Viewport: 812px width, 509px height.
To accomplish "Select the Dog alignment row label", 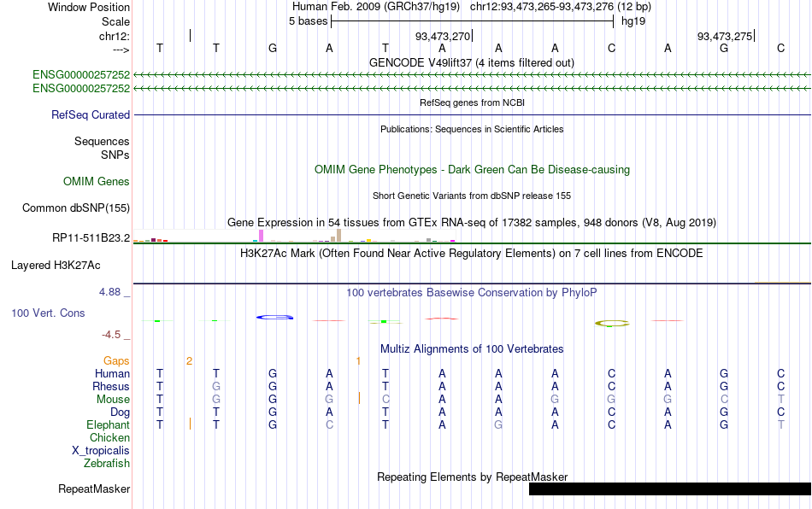I will pyautogui.click(x=121, y=412).
